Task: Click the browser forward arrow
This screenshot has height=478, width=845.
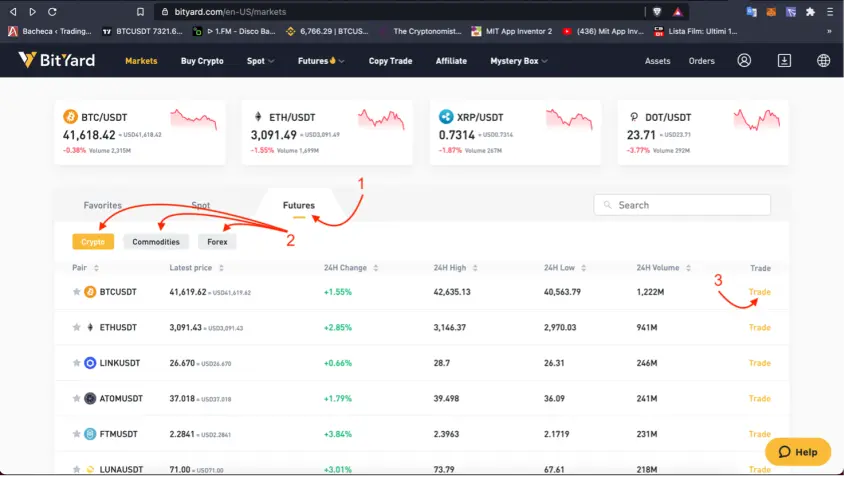Action: (x=32, y=11)
